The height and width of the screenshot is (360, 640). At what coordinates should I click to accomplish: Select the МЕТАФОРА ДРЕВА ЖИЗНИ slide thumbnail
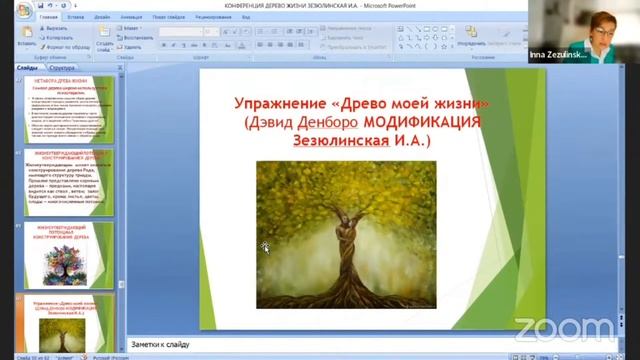point(69,109)
